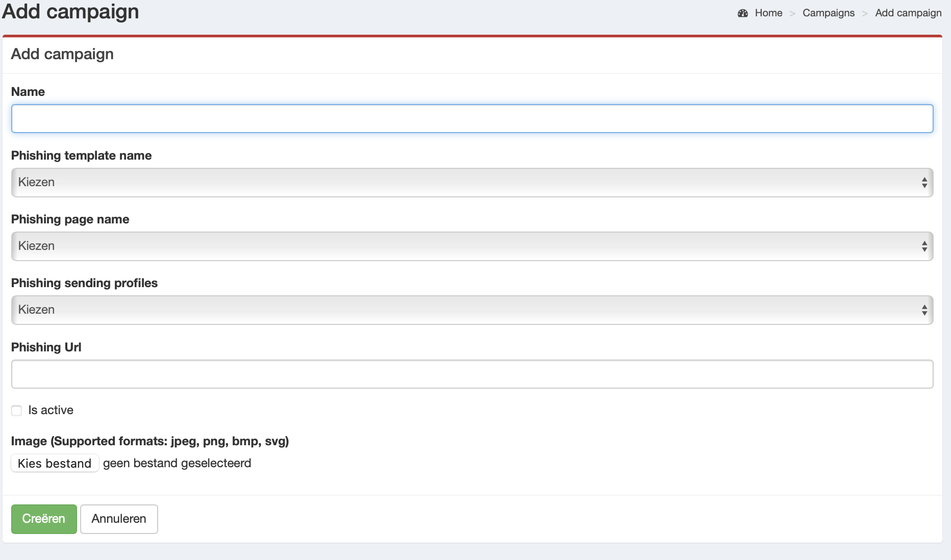The width and height of the screenshot is (951, 560).
Task: Focus the Name input field
Action: (x=472, y=119)
